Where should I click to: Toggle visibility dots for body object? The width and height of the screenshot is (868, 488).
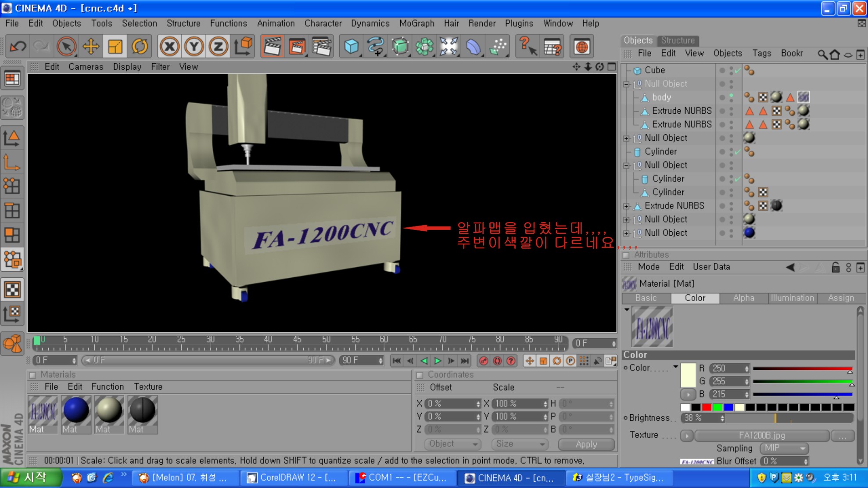click(731, 97)
